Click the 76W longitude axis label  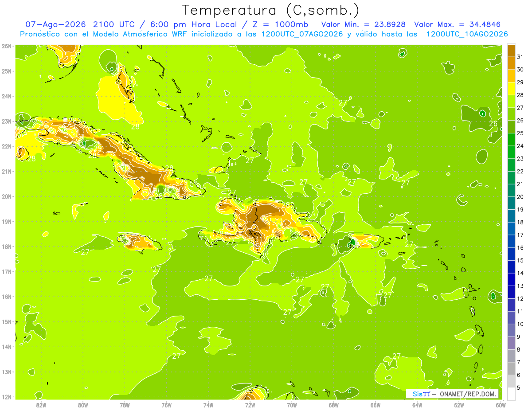(167, 405)
